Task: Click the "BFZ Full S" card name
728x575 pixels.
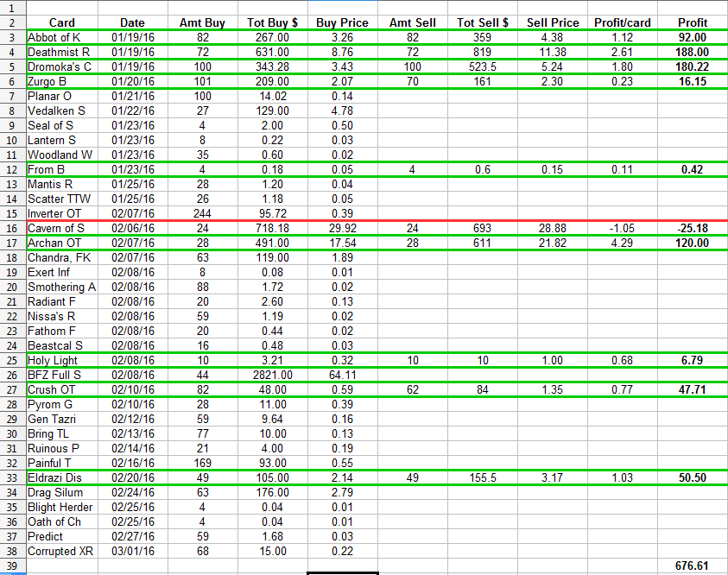Action: click(61, 375)
